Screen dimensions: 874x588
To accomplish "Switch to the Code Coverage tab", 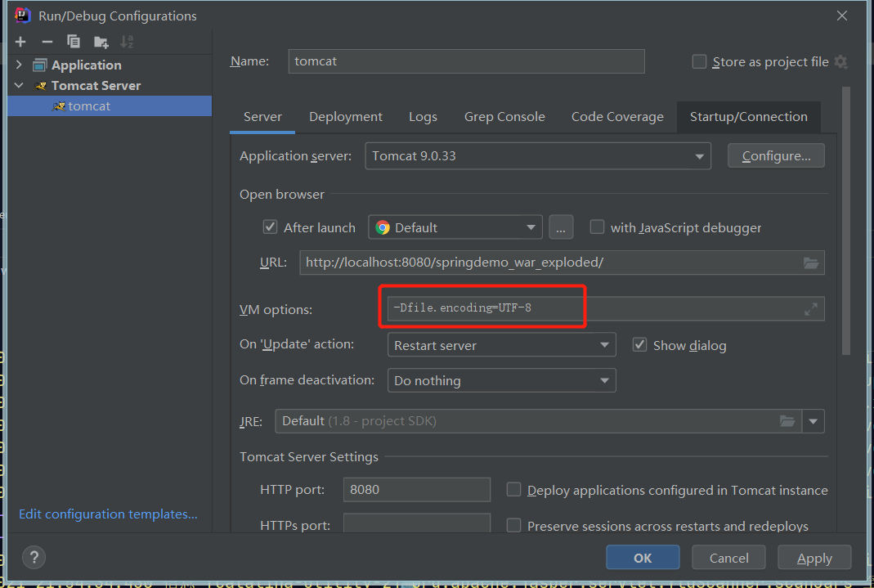I will click(617, 117).
